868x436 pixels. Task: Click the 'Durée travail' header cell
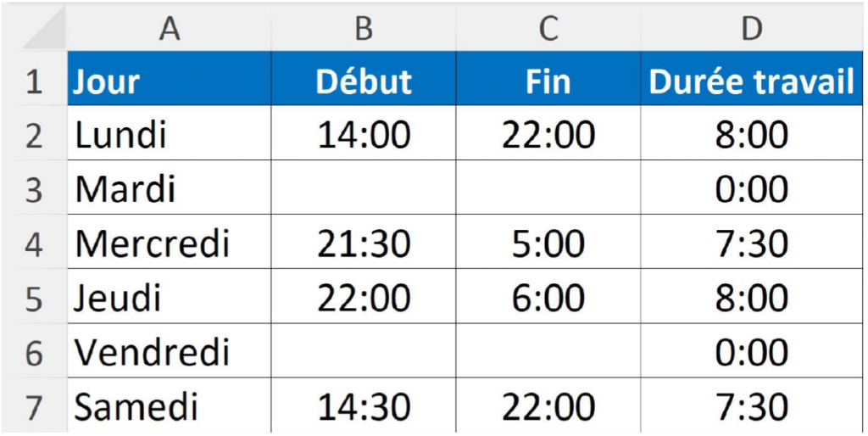tap(751, 81)
